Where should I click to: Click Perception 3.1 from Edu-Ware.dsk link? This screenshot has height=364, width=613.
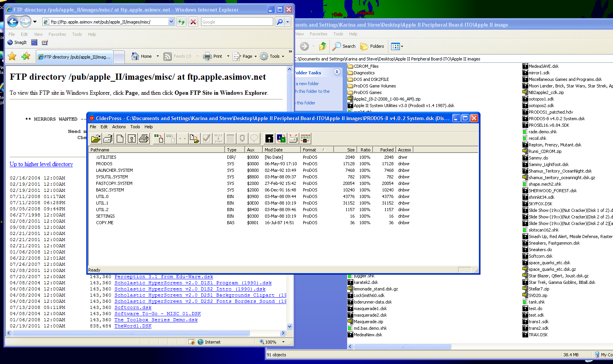(x=164, y=277)
